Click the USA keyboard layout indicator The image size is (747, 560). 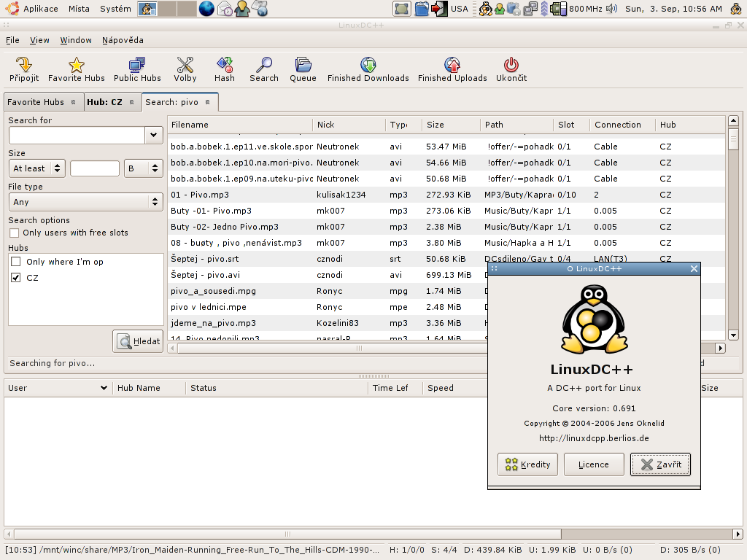click(460, 9)
